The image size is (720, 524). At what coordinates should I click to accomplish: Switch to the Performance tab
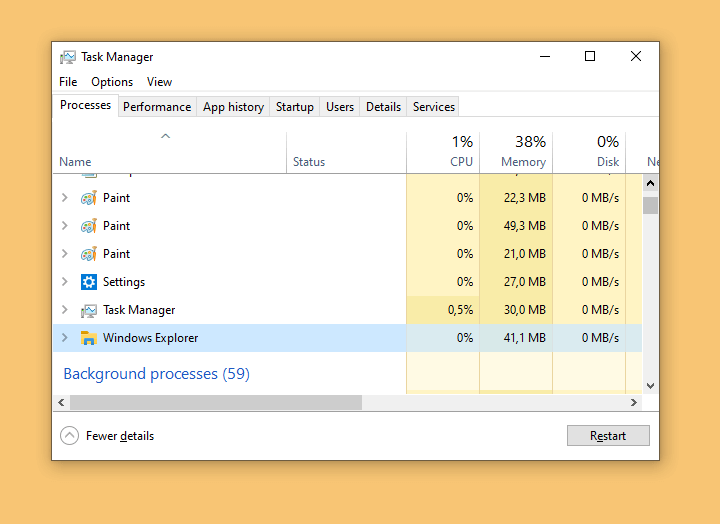point(157,107)
